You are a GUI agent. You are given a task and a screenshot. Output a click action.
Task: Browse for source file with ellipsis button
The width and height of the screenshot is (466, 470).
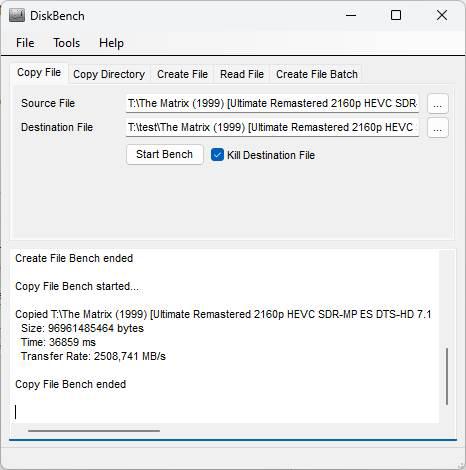[x=438, y=104]
